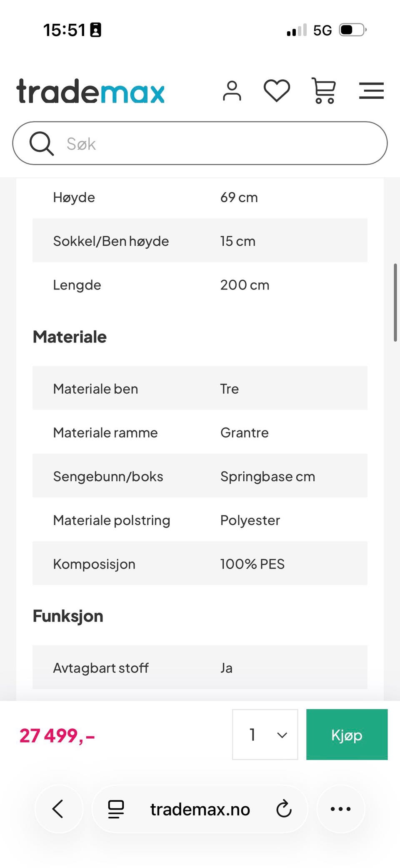Tap the reader view icon beside the address
This screenshot has width=400, height=868.
[x=116, y=808]
